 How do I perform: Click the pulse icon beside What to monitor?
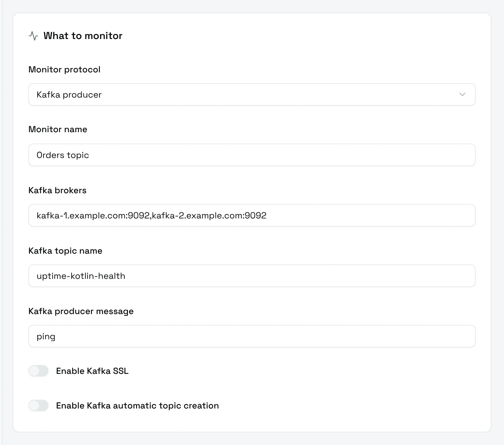pyautogui.click(x=33, y=36)
